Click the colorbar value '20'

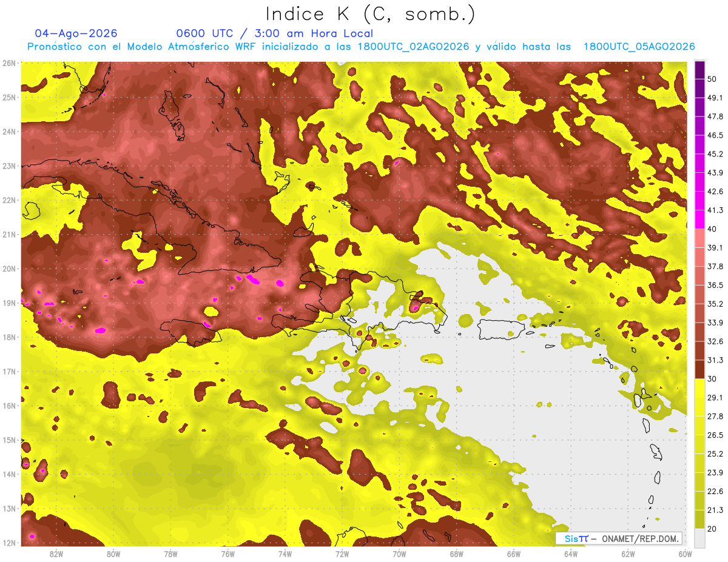pyautogui.click(x=713, y=529)
